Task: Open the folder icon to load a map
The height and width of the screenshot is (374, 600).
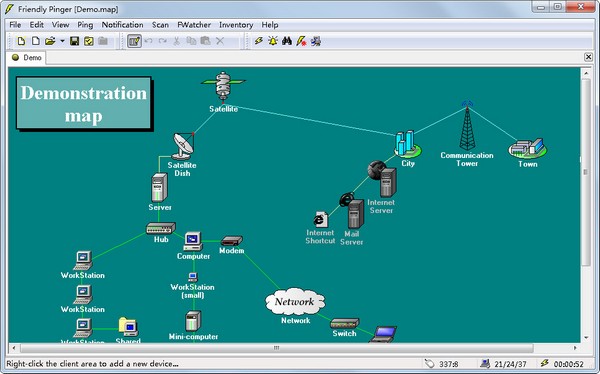Action: pos(50,41)
